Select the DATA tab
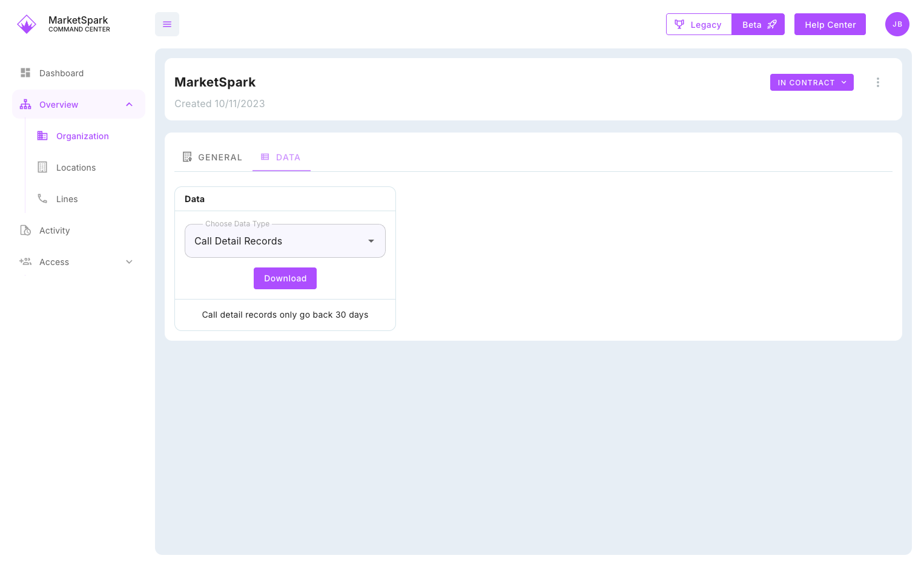Viewport: 924px width, 567px height. [x=282, y=157]
